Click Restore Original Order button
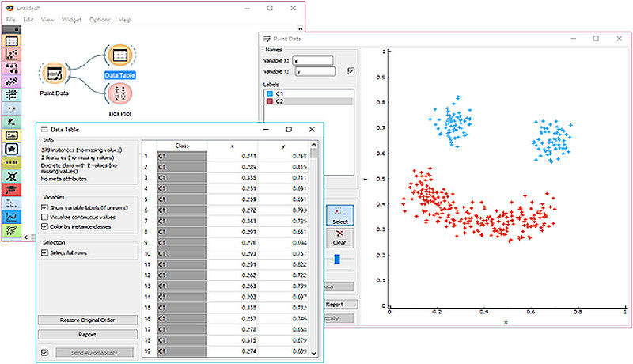633x364 pixels. pyautogui.click(x=88, y=320)
